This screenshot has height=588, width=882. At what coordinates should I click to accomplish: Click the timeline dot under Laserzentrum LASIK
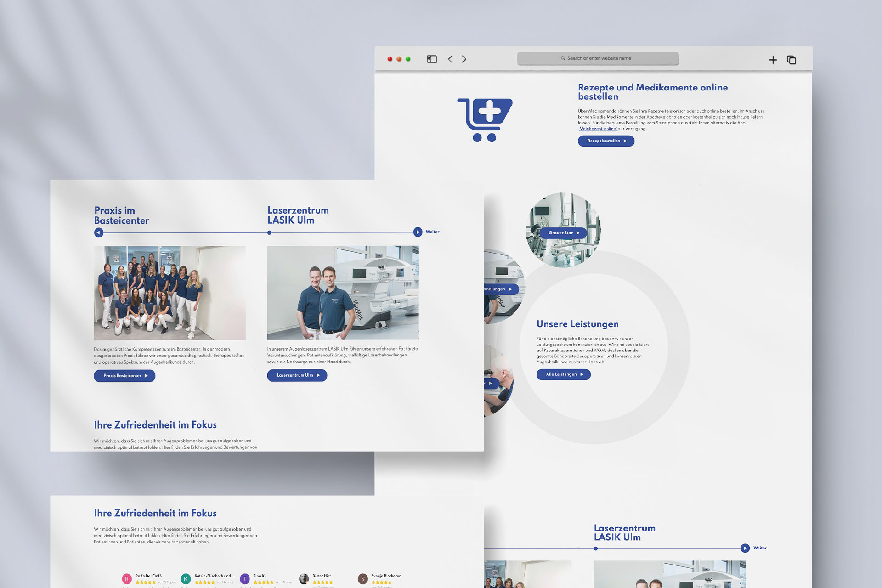269,232
